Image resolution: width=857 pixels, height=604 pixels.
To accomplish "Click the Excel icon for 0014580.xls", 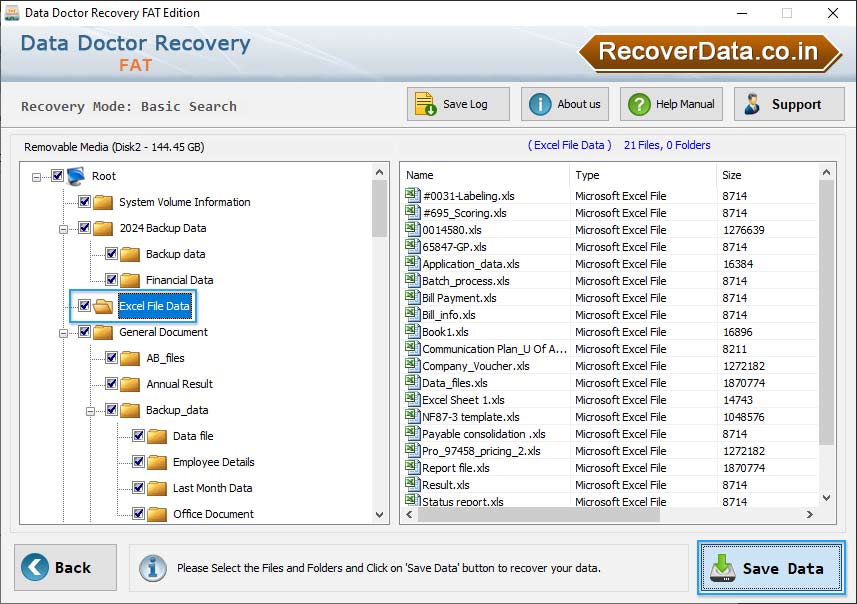I will click(412, 228).
